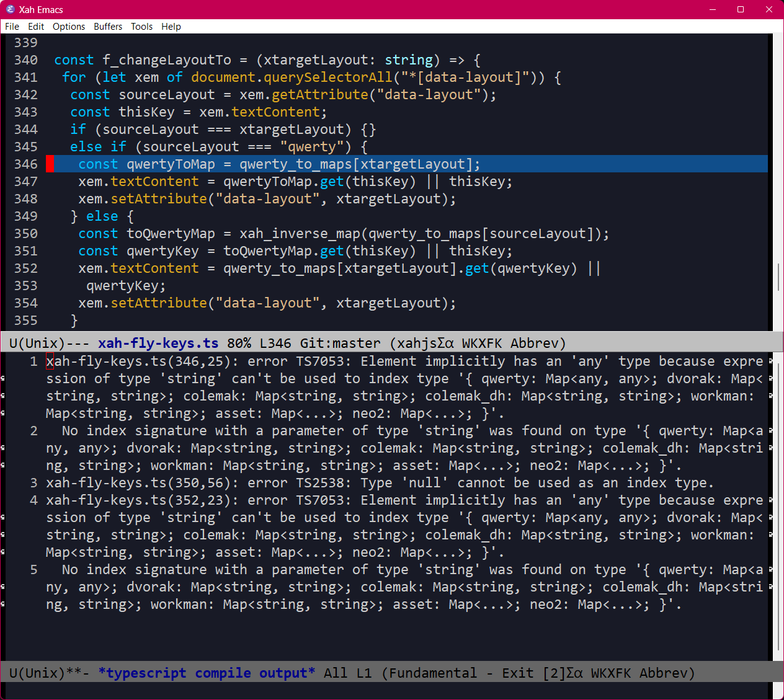784x700 pixels.
Task: Click U(Unix)**- encoding indicator of lower mode line
Action: (x=49, y=673)
